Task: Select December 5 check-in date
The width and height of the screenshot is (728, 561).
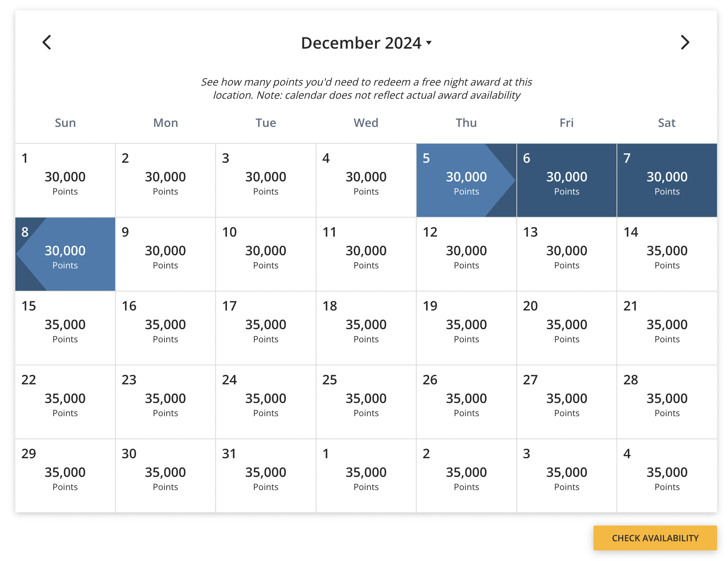Action: click(x=466, y=180)
